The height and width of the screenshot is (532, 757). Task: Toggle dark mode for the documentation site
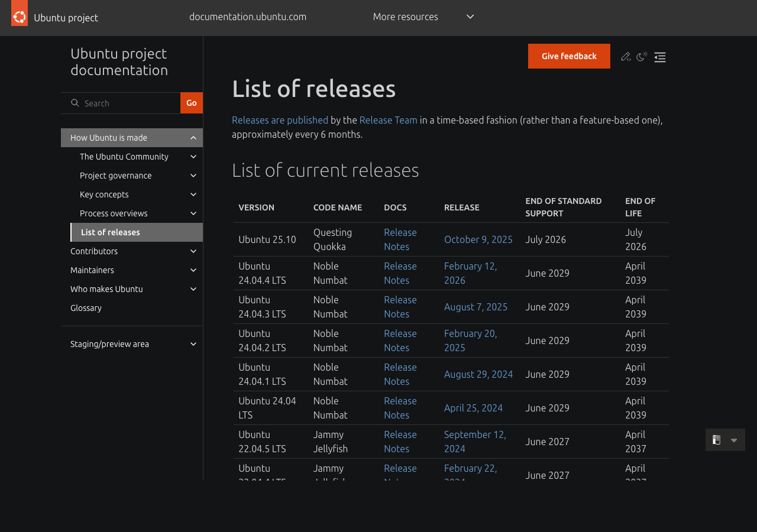click(641, 56)
